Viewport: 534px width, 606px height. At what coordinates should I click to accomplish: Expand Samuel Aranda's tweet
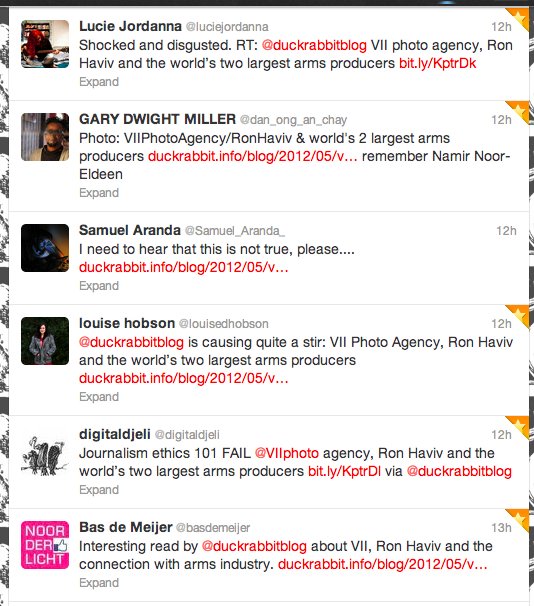[99, 286]
